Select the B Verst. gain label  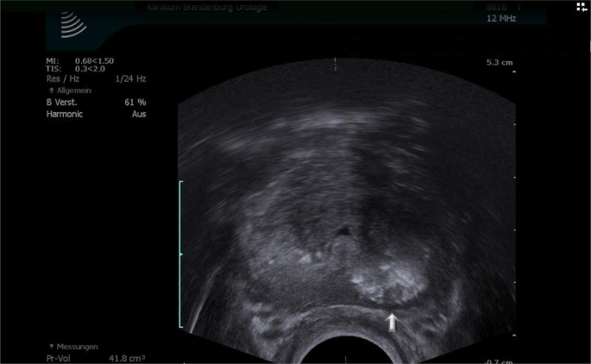pyautogui.click(x=61, y=102)
